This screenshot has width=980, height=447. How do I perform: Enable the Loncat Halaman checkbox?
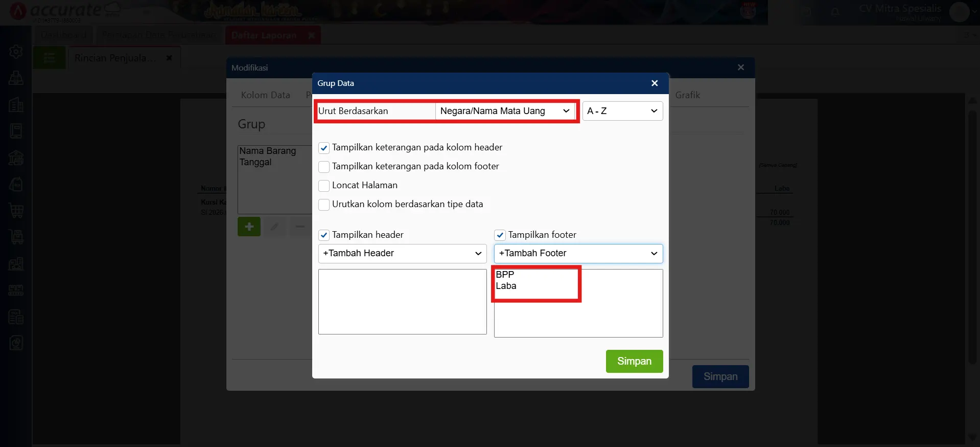click(x=324, y=186)
